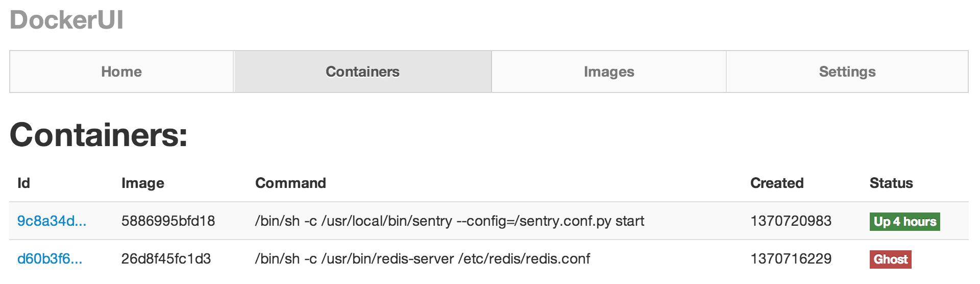Open the Images tab
Screen dimensions: 980x284
coord(609,72)
